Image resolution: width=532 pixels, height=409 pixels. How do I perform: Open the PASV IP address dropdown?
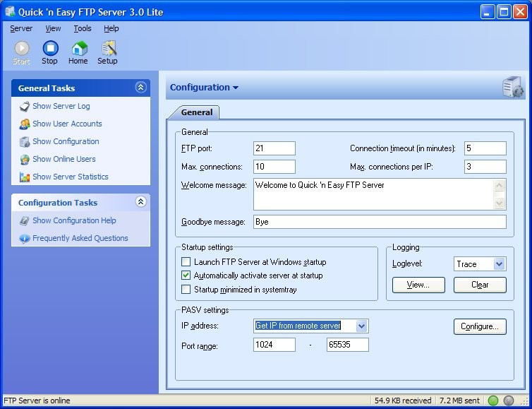(x=361, y=326)
